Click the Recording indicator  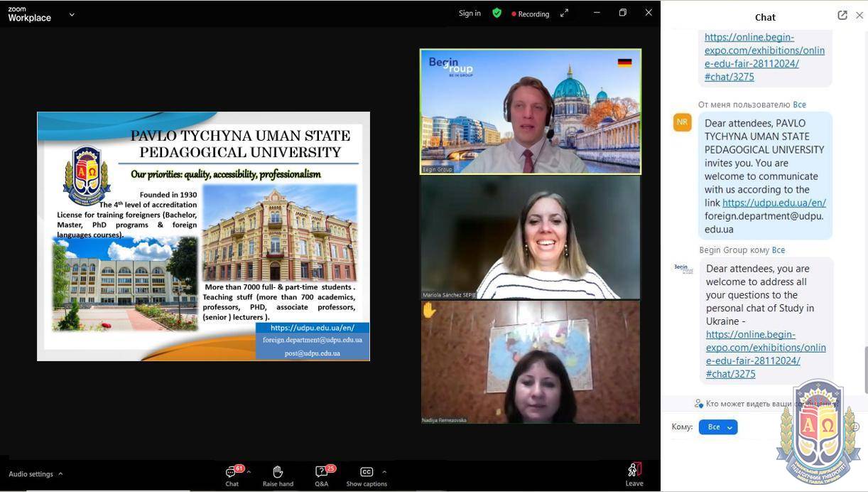pyautogui.click(x=531, y=14)
